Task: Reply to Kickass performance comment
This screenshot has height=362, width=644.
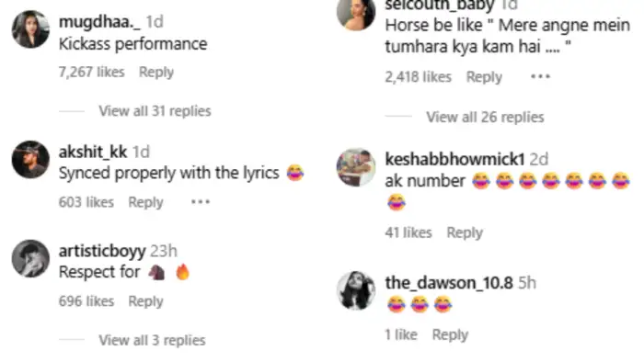Action: (156, 73)
